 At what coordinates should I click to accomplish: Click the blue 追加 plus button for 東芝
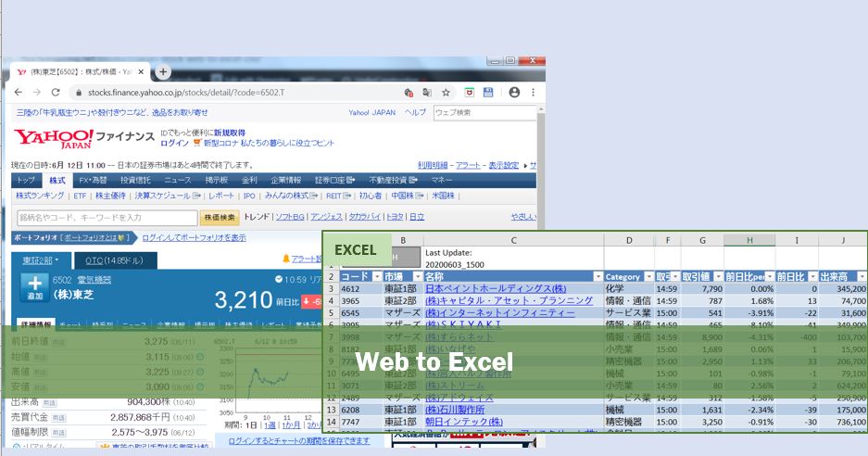pos(34,287)
